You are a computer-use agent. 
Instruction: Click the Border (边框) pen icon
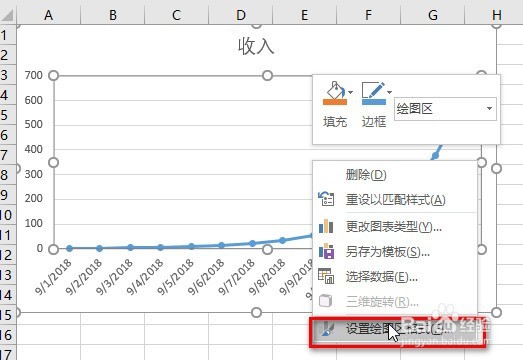pos(374,89)
